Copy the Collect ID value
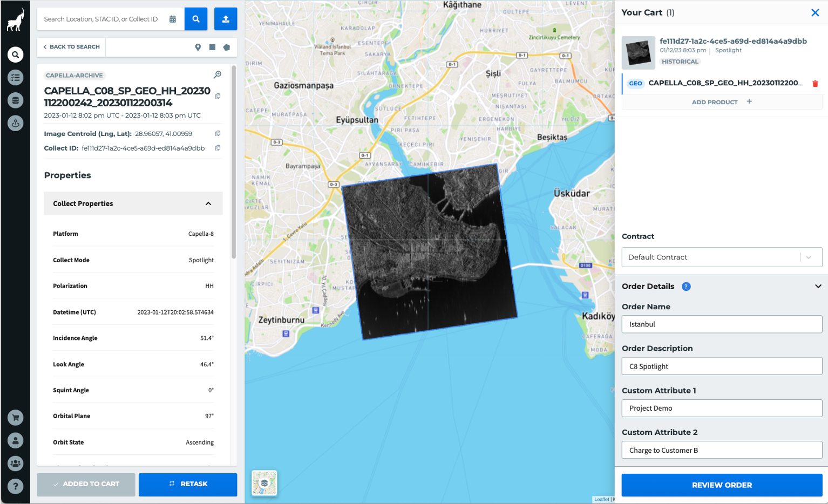828x504 pixels. [x=218, y=148]
